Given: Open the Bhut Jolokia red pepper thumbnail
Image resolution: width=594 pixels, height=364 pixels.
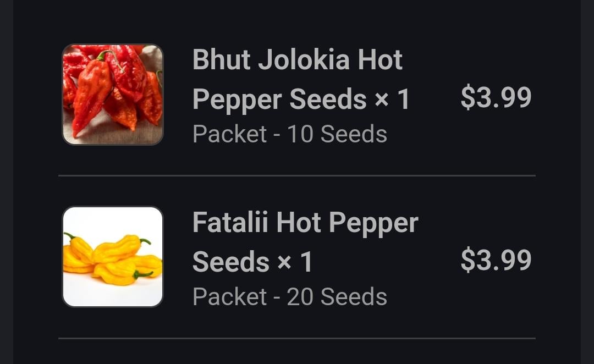Looking at the screenshot, I should [x=113, y=95].
